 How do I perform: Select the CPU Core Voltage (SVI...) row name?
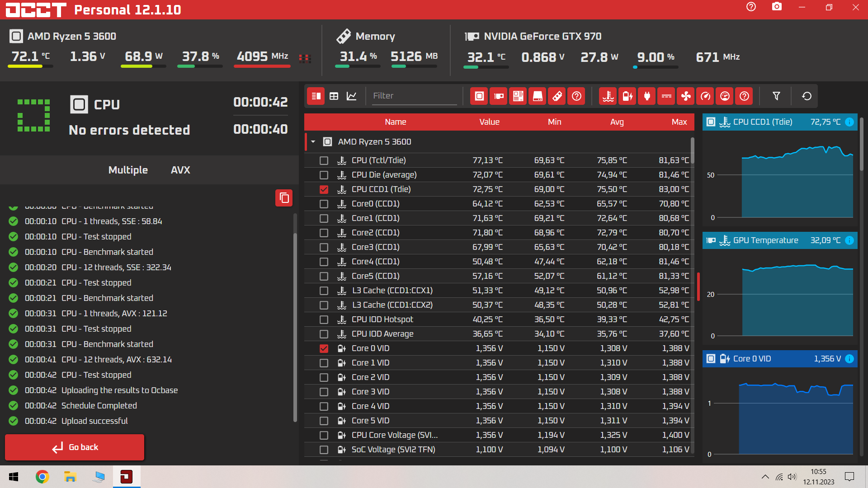(x=395, y=435)
